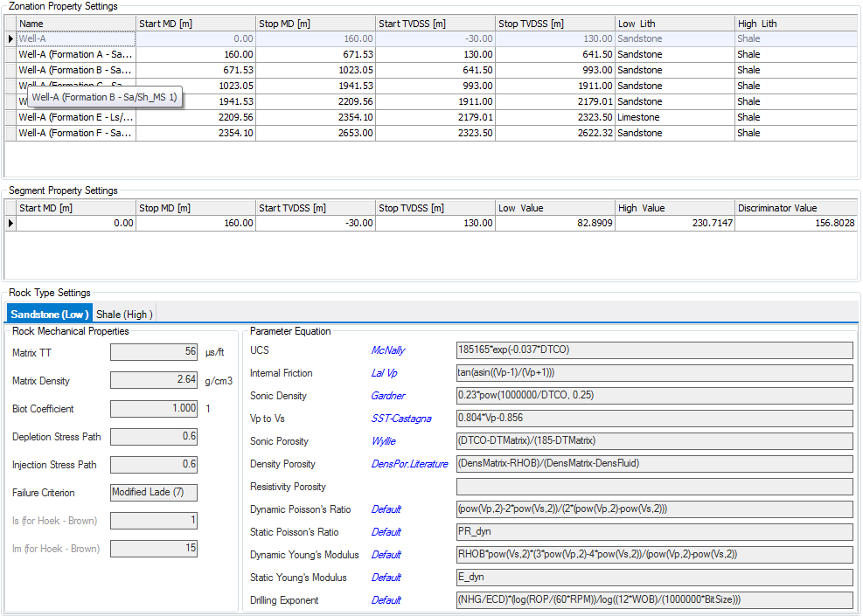Choose the SST-Castagna Vp to Vs link

coord(400,419)
